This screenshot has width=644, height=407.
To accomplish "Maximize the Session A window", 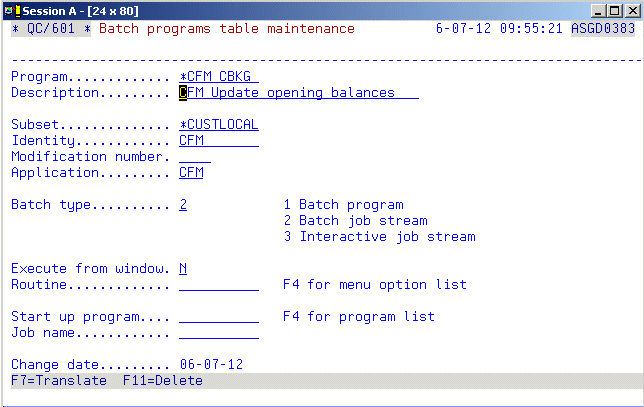I will click(x=614, y=10).
